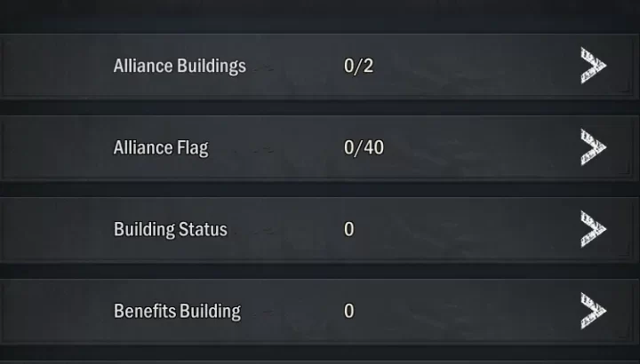
Task: Tap the 0/40 Alliance Flag counter
Action: click(364, 147)
